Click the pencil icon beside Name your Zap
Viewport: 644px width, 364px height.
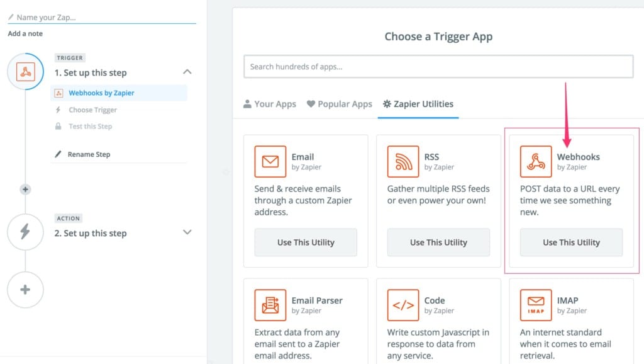(x=11, y=17)
